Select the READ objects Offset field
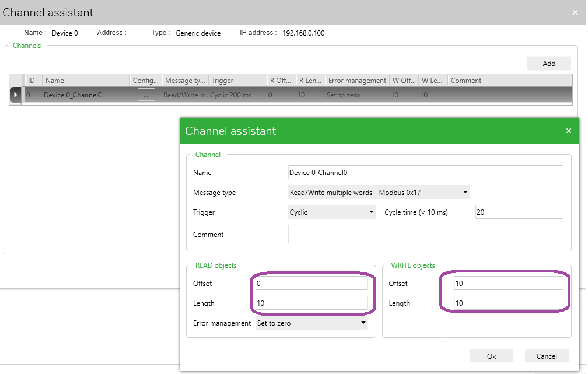 point(311,283)
